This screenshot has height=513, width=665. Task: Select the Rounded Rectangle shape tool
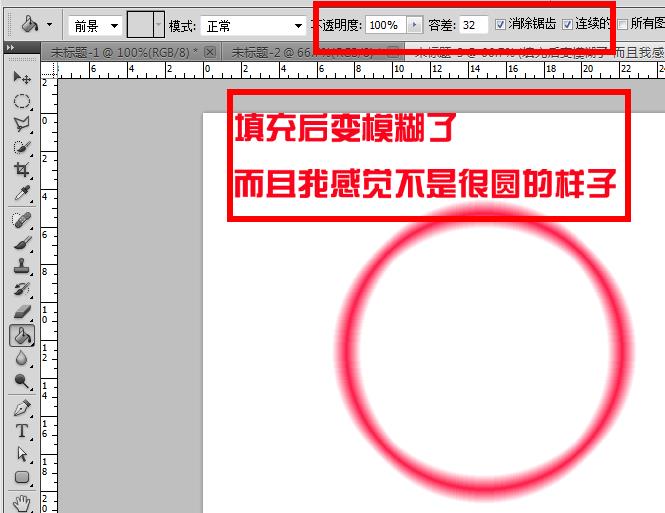[x=21, y=477]
